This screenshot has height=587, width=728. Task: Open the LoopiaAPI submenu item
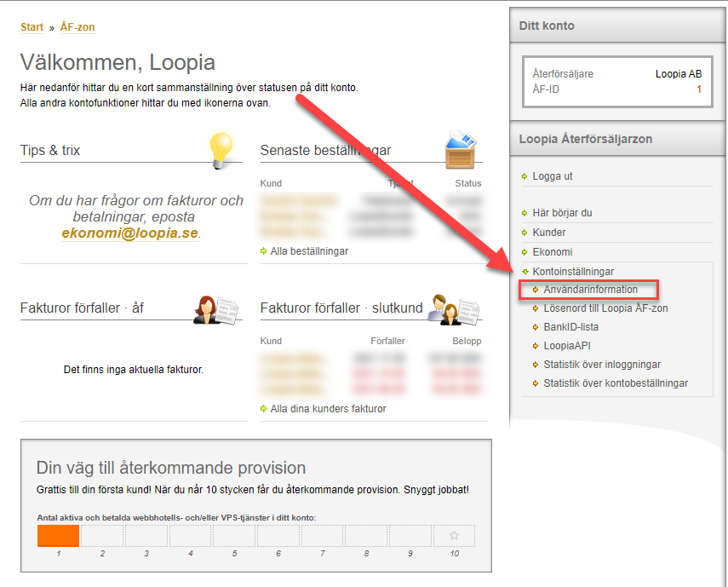[x=567, y=346]
